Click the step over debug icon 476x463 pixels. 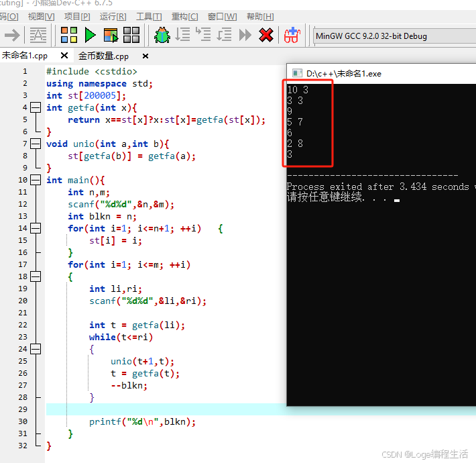coord(182,35)
